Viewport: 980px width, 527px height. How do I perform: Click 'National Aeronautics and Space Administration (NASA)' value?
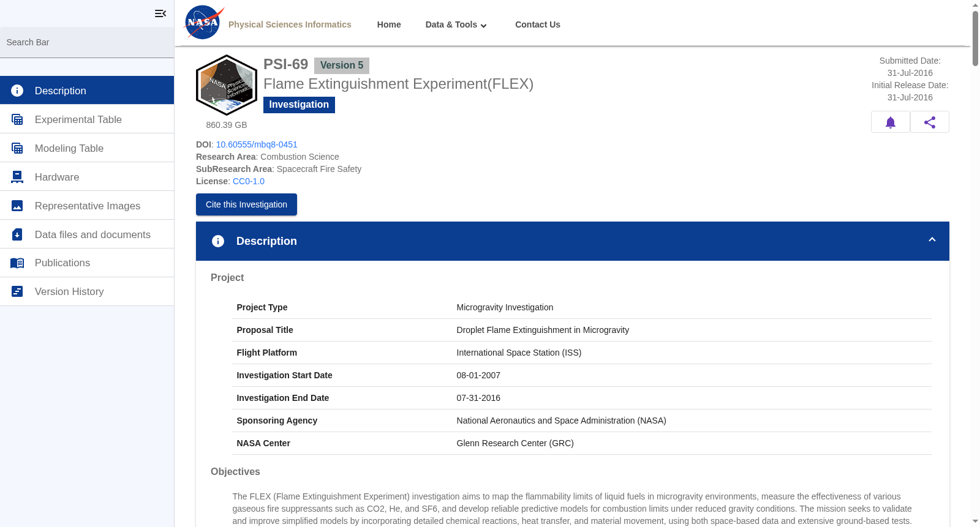(561, 420)
